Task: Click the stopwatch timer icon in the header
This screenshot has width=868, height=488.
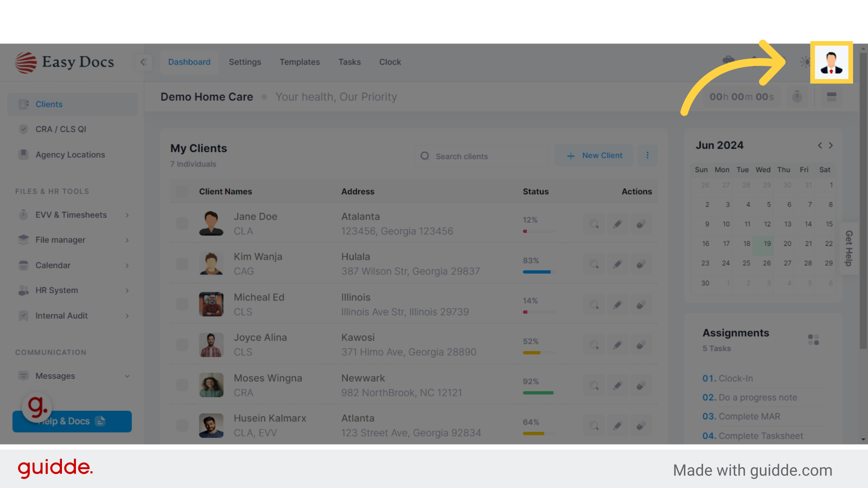Action: (797, 96)
